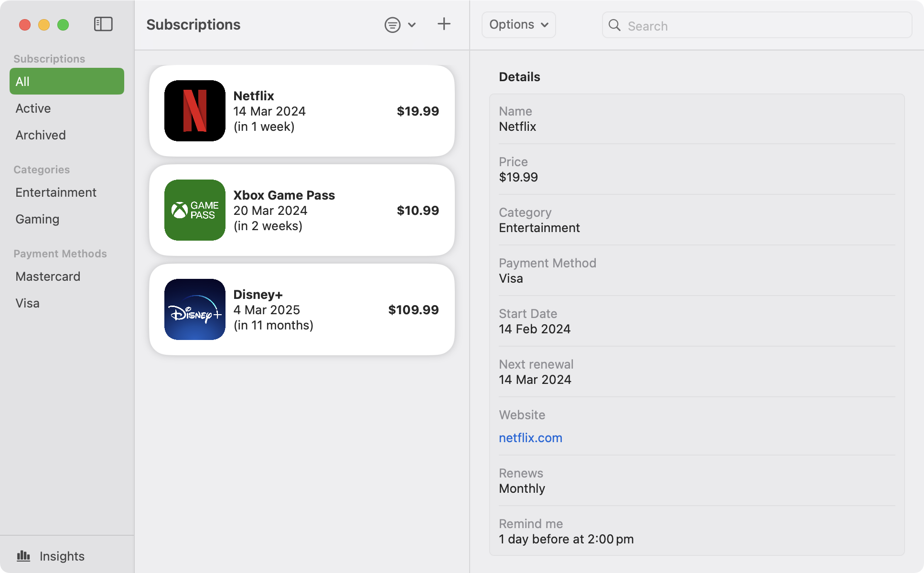Image resolution: width=924 pixels, height=573 pixels.
Task: Select the All subscriptions filter
Action: pos(67,81)
